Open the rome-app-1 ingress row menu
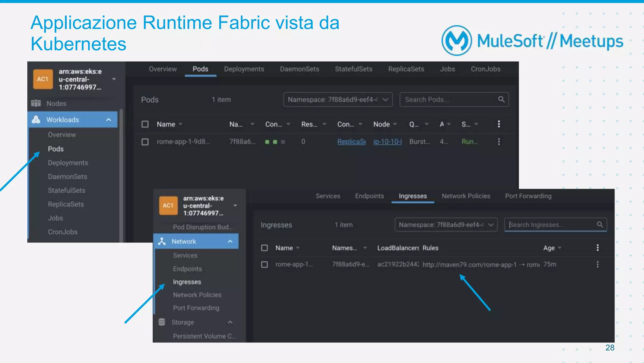Image resolution: width=644 pixels, height=363 pixels. [597, 264]
